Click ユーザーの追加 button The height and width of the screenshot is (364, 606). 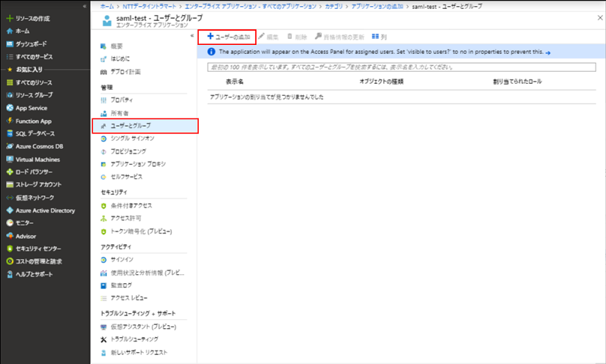229,37
